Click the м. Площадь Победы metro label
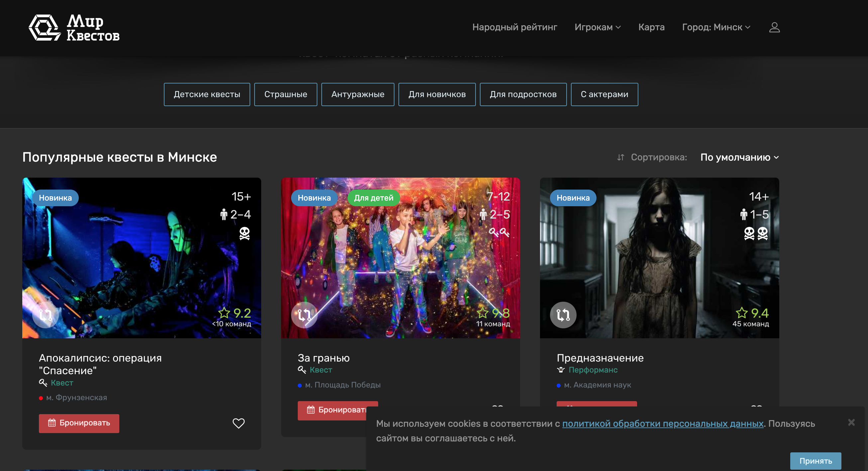The height and width of the screenshot is (471, 868). tap(343, 385)
